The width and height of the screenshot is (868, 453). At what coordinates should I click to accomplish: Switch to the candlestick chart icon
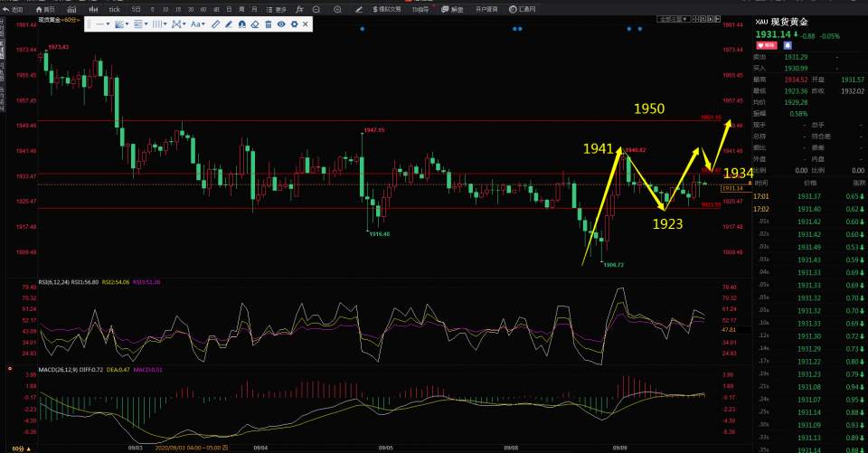(x=93, y=9)
